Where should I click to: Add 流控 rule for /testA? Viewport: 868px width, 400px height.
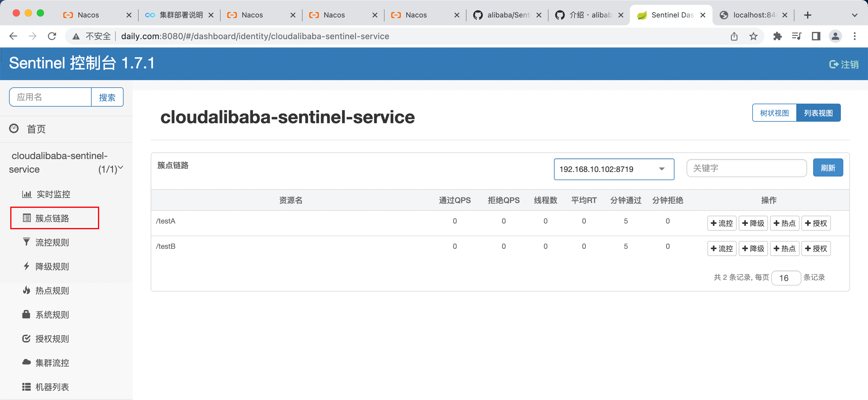[722, 223]
